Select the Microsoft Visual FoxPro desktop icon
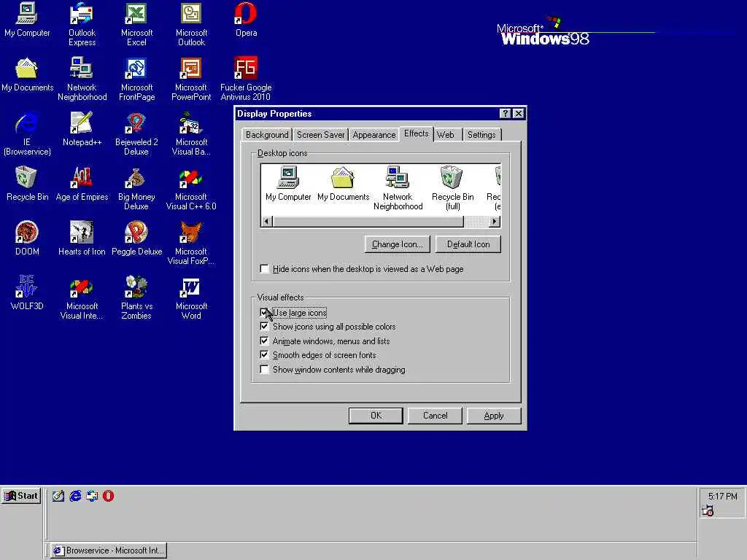747x560 pixels. click(x=191, y=243)
